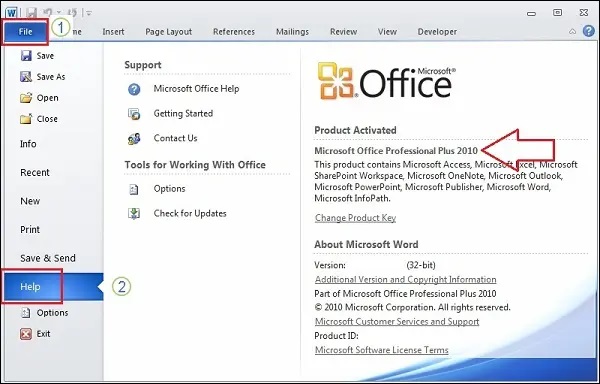The image size is (600, 384).
Task: Open Microsoft Office Help question icon
Action: coord(134,89)
